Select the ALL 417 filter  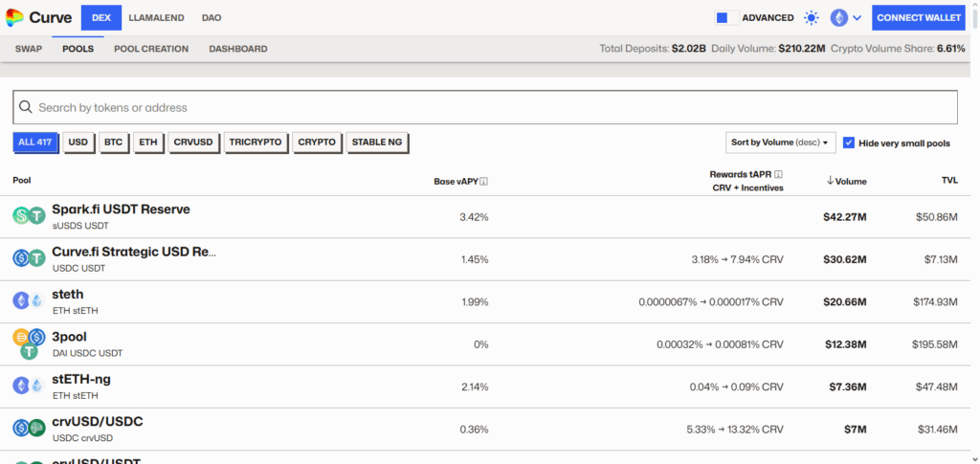(x=35, y=143)
